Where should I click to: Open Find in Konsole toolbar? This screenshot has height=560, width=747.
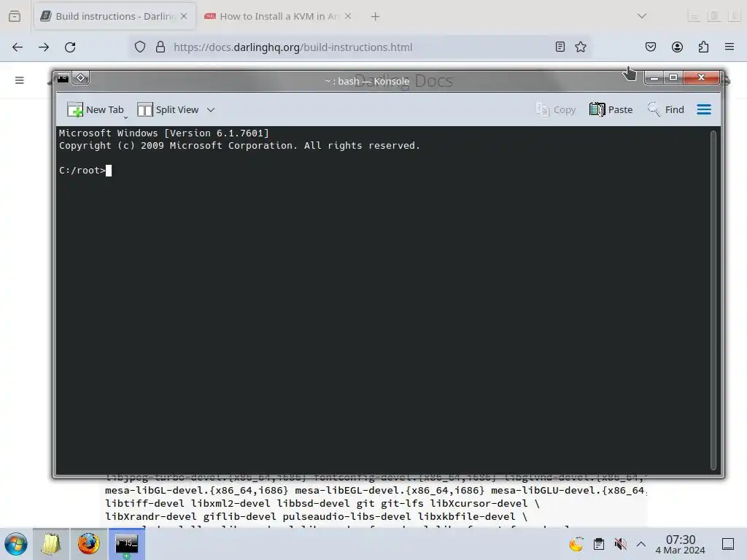665,110
